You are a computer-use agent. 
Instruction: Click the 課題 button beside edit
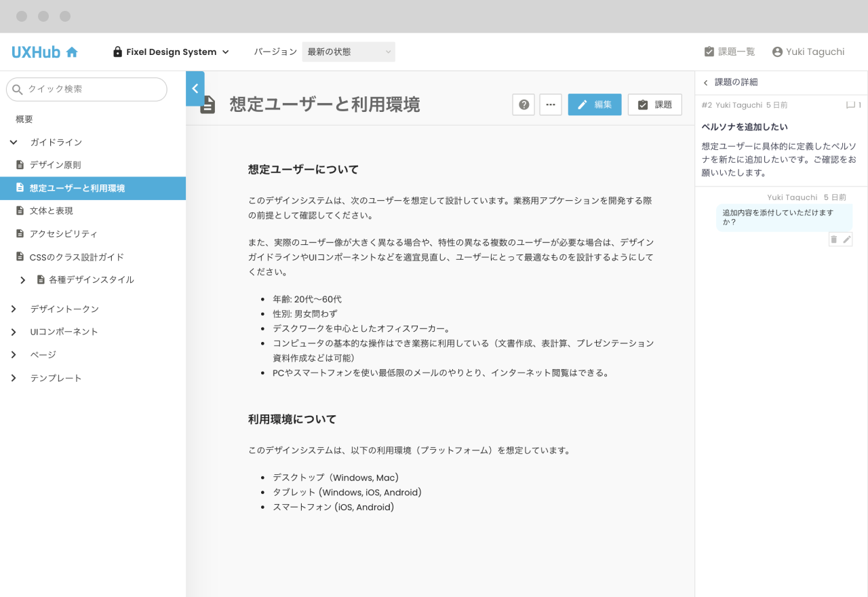[654, 104]
